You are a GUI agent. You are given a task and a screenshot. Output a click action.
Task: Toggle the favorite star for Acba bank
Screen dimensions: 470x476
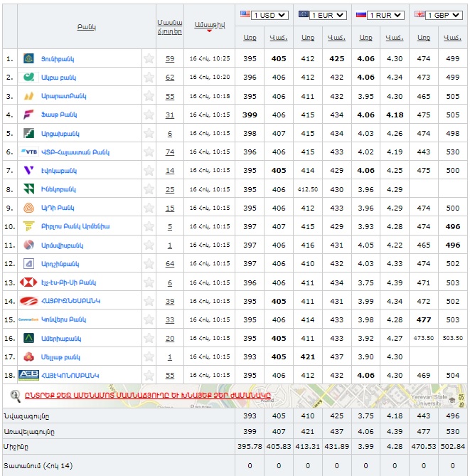tap(149, 78)
